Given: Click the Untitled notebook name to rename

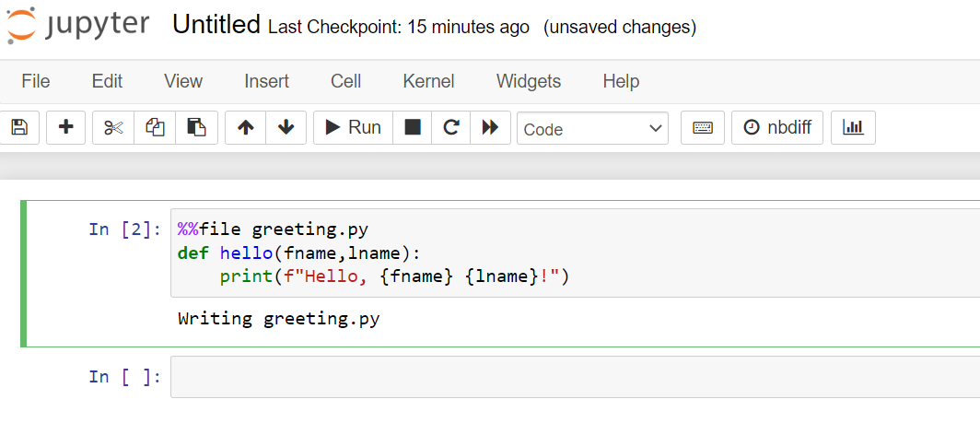Looking at the screenshot, I should (x=216, y=25).
